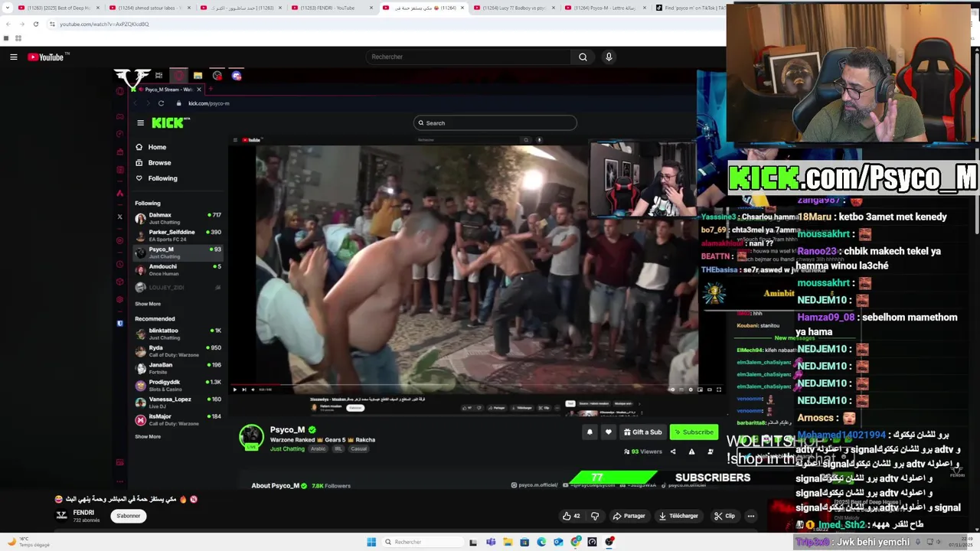Focus the YouTube Rechercher search field
980x551 pixels.
[469, 57]
